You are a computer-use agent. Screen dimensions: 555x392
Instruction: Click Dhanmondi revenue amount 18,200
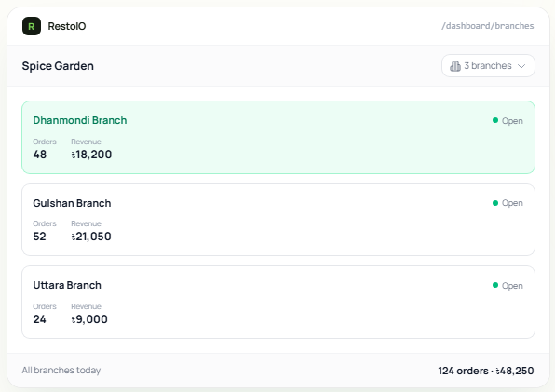tap(91, 155)
